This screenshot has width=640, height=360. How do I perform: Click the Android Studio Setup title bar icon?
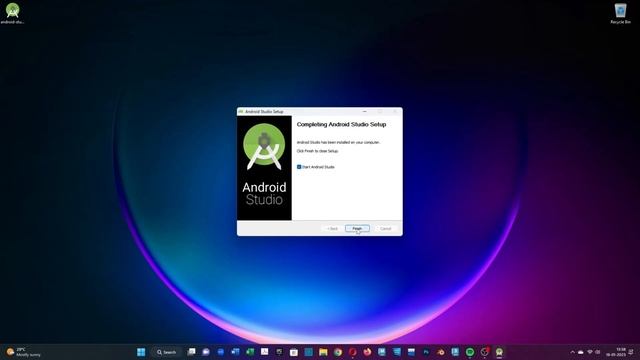point(241,111)
